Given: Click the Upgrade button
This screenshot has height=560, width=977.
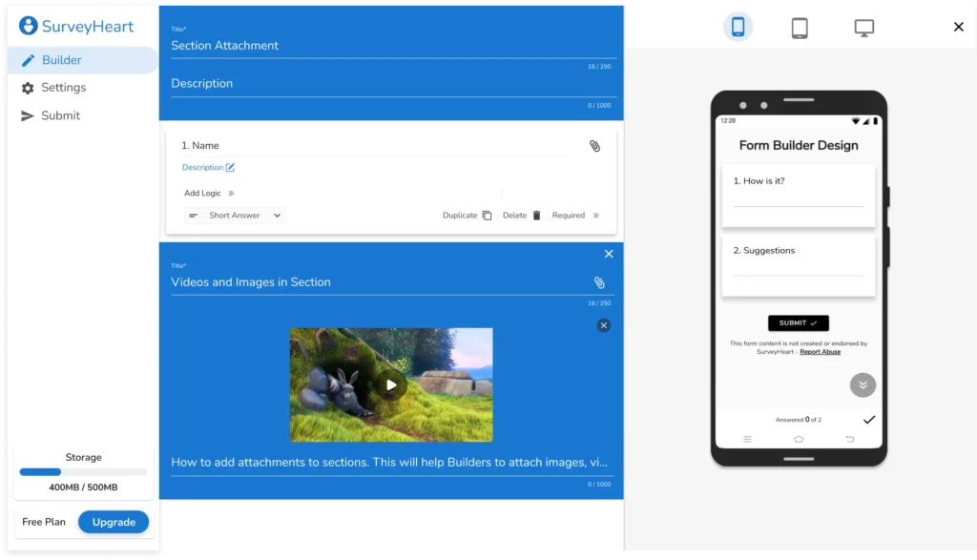Looking at the screenshot, I should pyautogui.click(x=114, y=522).
